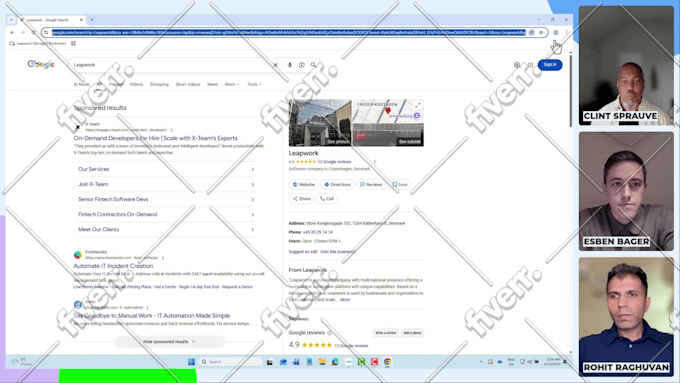
Task: Click the browser address bar URL
Action: [289, 33]
